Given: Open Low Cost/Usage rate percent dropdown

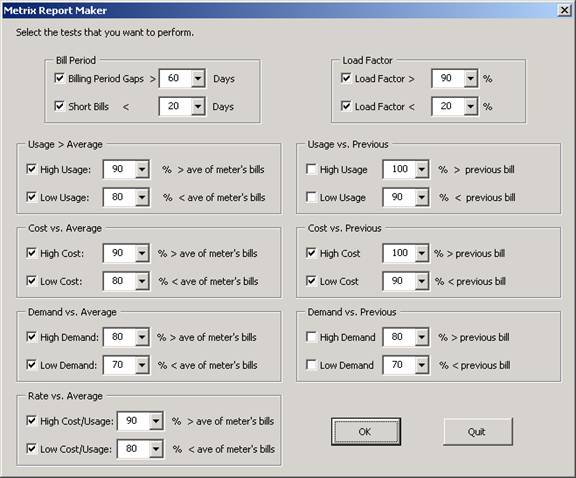Looking at the screenshot, I should (x=156, y=449).
